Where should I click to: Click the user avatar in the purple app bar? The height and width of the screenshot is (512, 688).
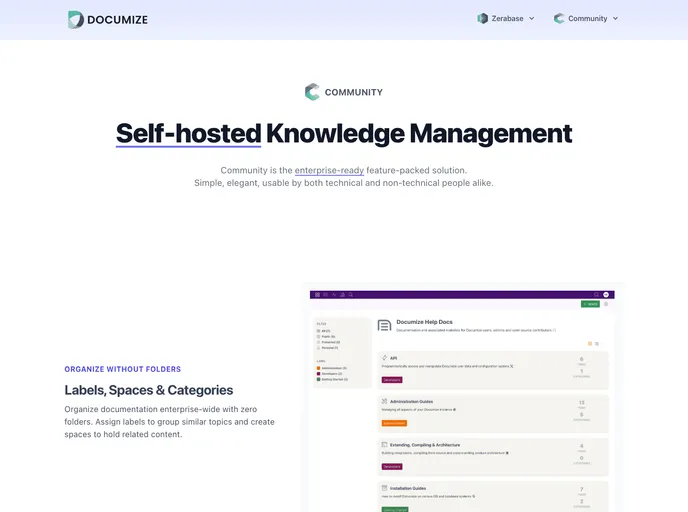click(606, 295)
